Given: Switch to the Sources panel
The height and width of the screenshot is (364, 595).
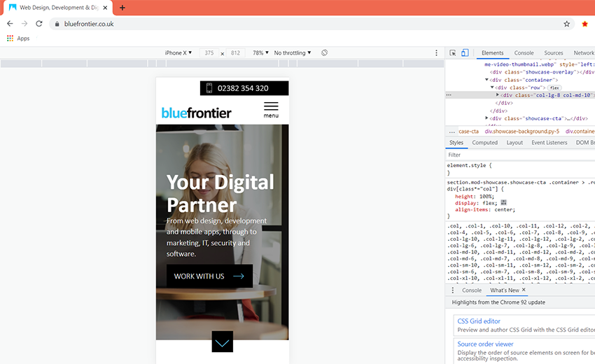Looking at the screenshot, I should click(554, 52).
